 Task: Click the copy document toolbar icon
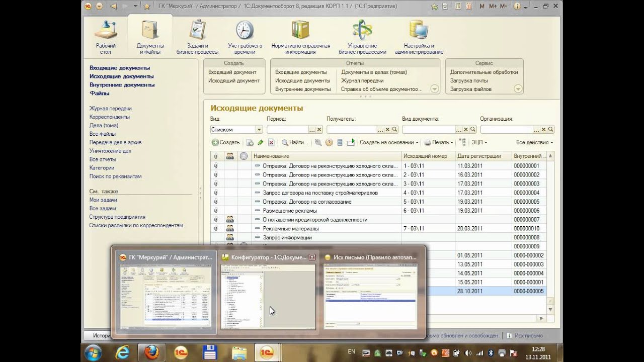(250, 142)
